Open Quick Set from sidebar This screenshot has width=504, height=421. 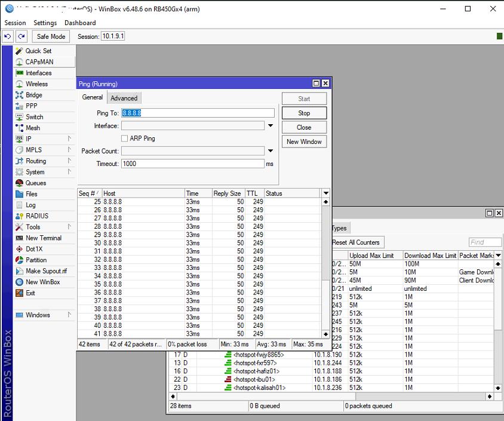(38, 51)
